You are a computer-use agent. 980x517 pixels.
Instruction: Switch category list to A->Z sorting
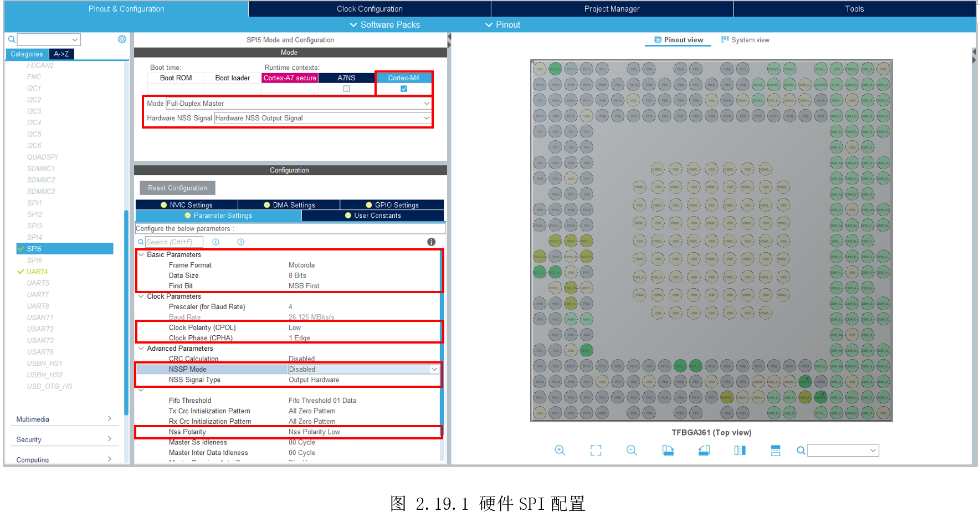coord(61,54)
